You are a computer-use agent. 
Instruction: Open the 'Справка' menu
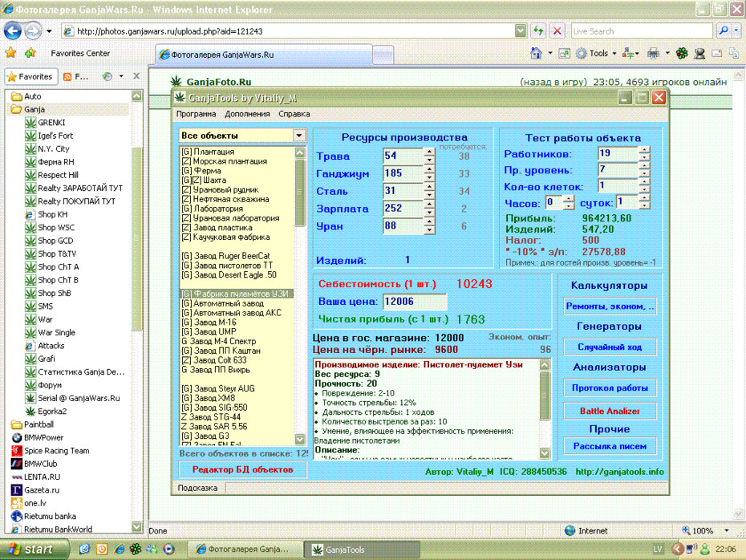pos(294,114)
